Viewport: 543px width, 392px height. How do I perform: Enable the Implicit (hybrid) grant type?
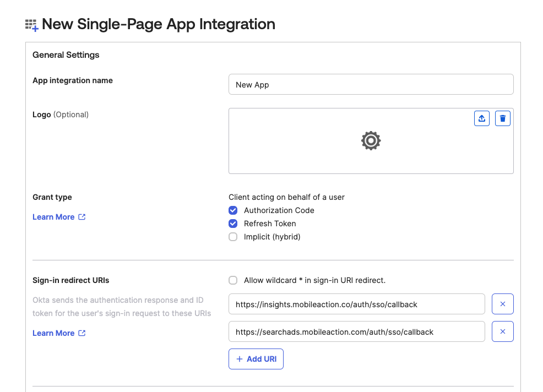(233, 237)
